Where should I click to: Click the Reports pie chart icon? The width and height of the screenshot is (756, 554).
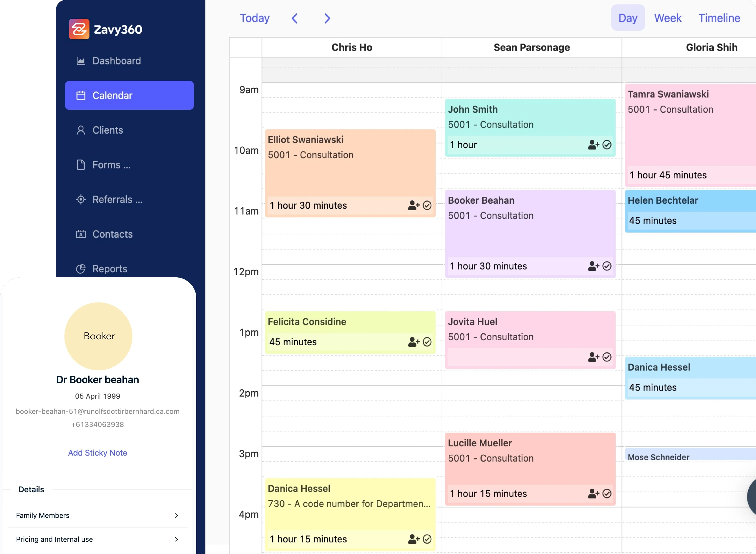pyautogui.click(x=81, y=269)
